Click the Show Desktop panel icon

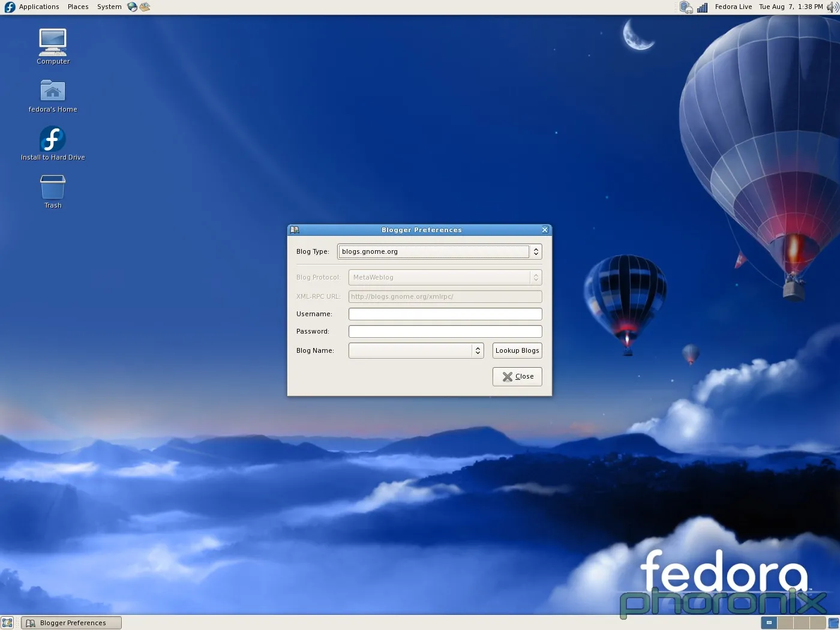tap(7, 623)
